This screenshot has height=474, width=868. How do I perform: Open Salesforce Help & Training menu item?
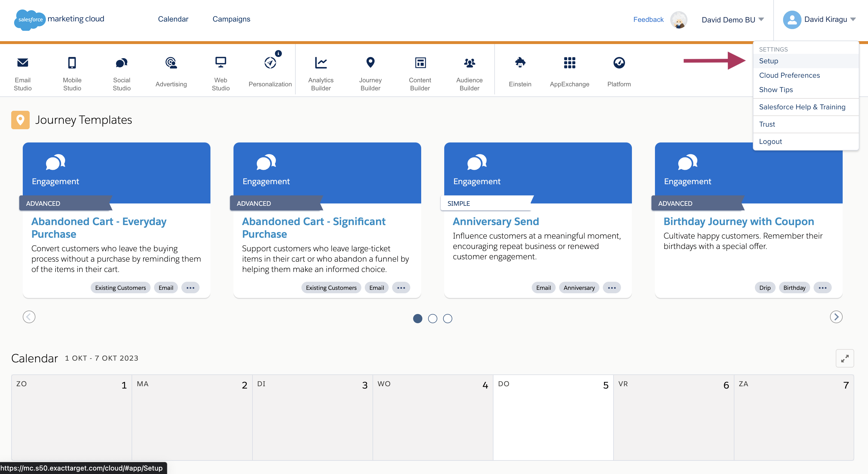(806, 107)
